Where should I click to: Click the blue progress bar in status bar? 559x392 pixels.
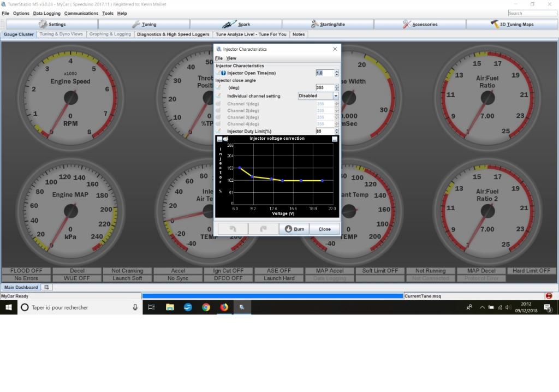[x=272, y=296]
